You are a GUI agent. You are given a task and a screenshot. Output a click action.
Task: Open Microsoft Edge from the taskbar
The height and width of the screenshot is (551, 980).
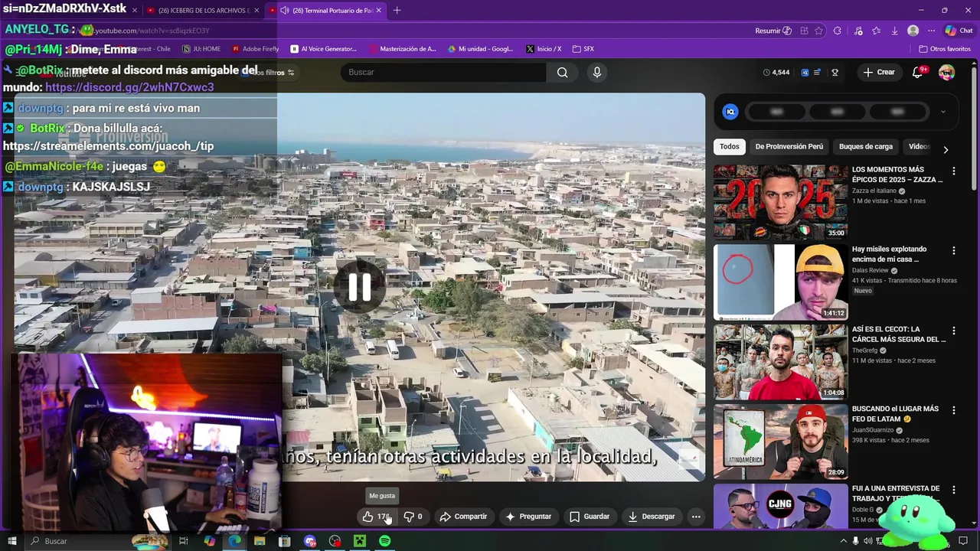tap(234, 541)
